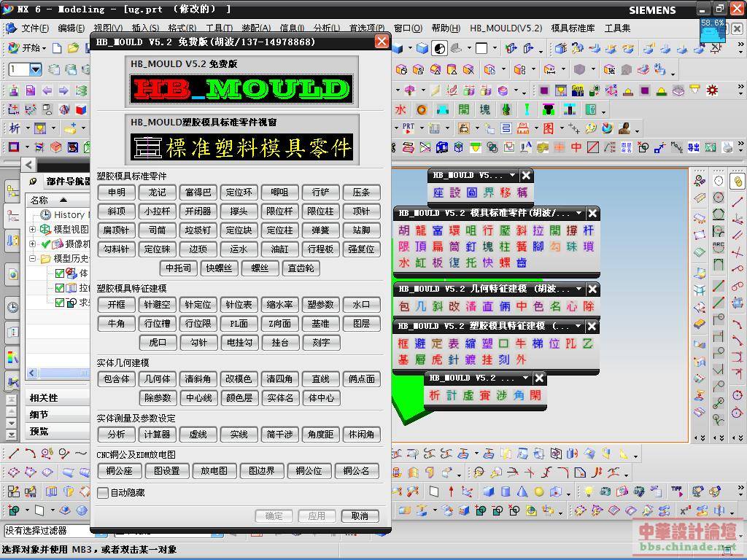The width and height of the screenshot is (747, 560).
Task: Click the red 图 icon in the toolbar
Action: (549, 128)
